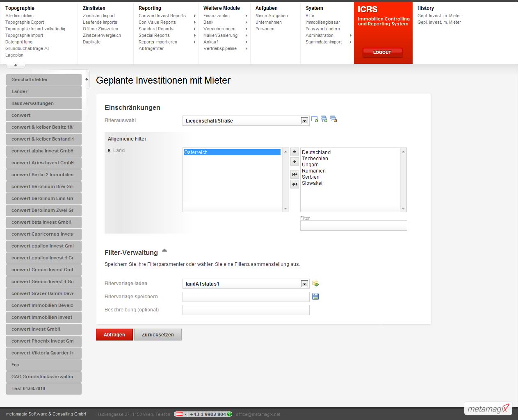Save filter template via floppy disk icon
Screen dimensions: 525x420
pyautogui.click(x=315, y=296)
